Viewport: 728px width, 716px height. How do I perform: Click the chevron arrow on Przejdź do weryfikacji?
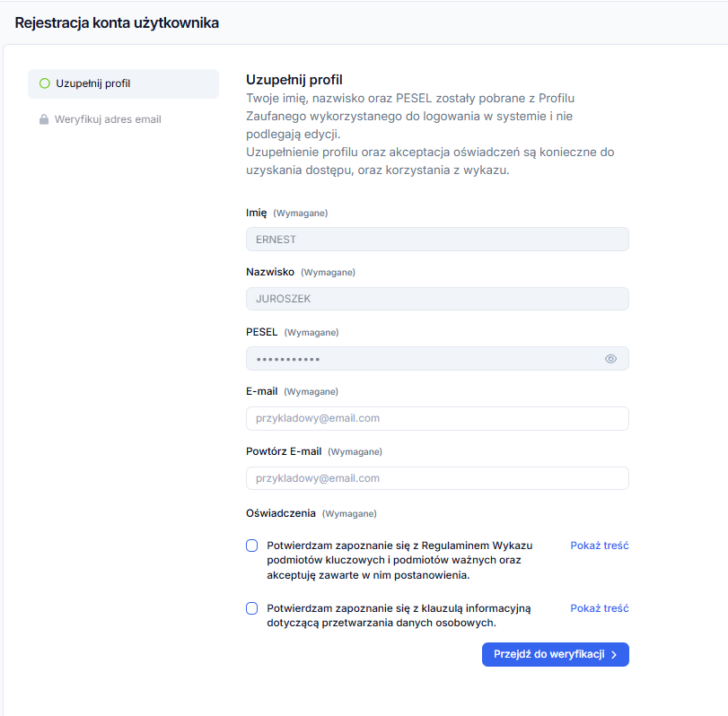(614, 655)
